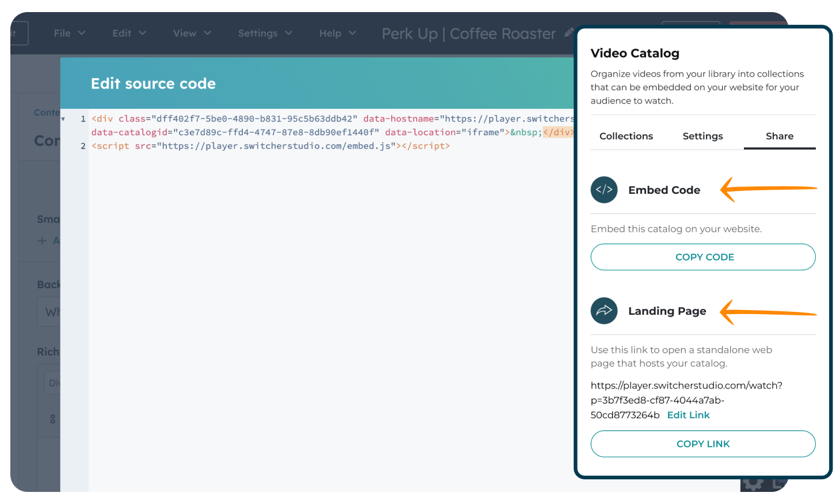Expand the Edit menu dropdown
Screen dimensions: 840x504
pos(129,33)
